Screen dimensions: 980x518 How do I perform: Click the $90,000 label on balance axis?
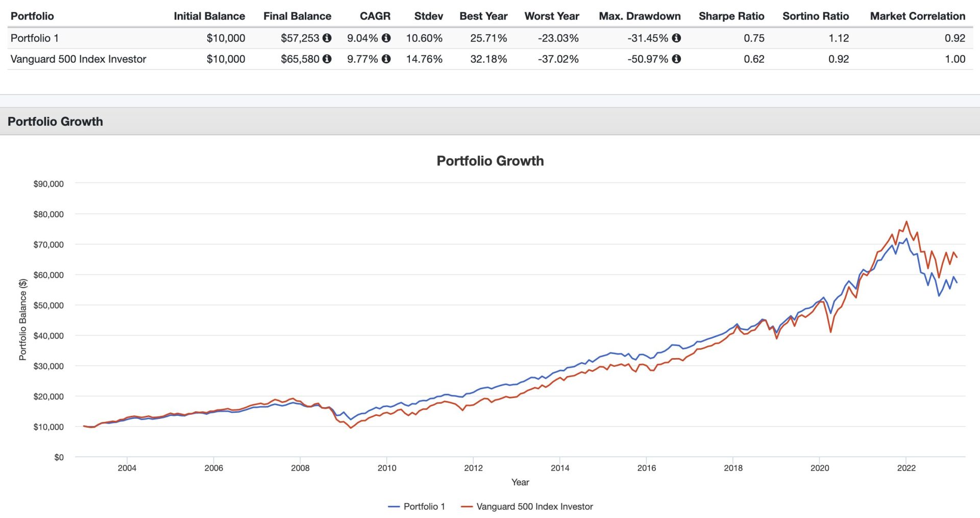click(x=48, y=184)
